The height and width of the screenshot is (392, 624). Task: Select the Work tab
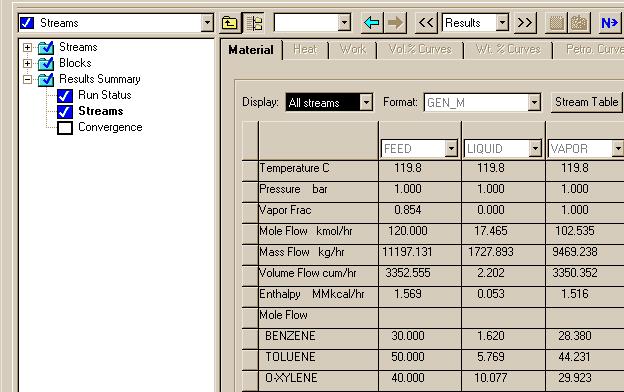pyautogui.click(x=353, y=49)
